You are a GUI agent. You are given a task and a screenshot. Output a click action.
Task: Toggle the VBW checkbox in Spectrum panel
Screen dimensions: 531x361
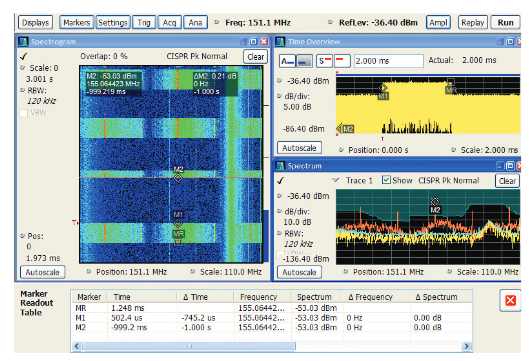[x=280, y=255]
